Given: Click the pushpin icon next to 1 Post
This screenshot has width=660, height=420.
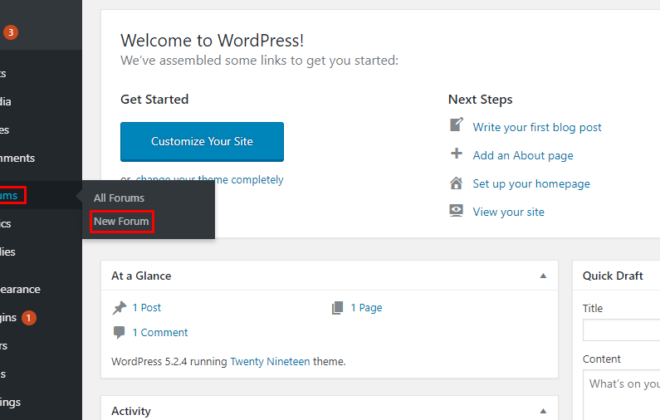Looking at the screenshot, I should point(119,308).
